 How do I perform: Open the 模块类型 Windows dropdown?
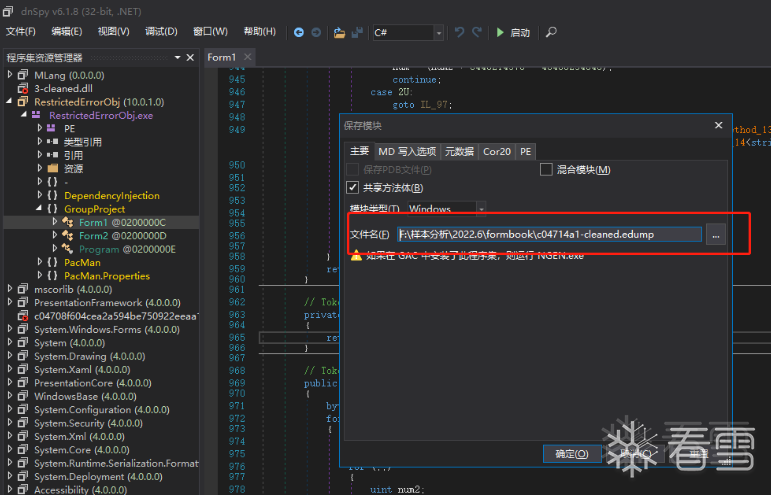coord(447,208)
